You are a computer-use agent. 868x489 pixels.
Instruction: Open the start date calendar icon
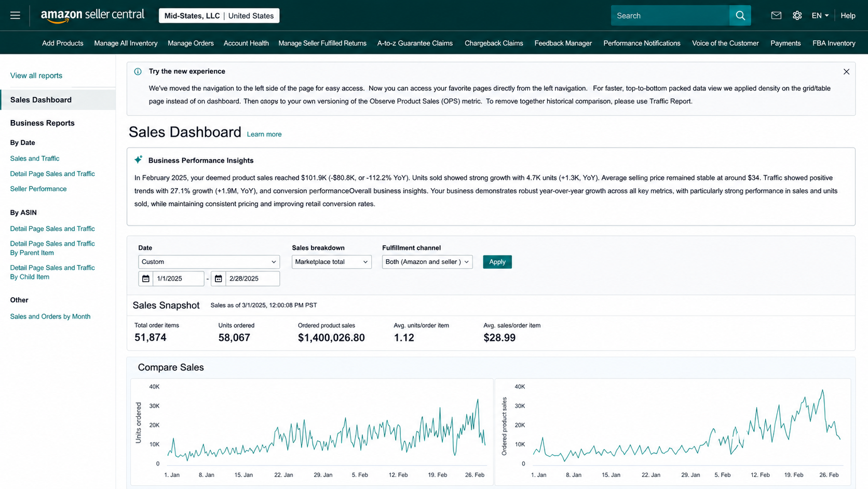(146, 279)
